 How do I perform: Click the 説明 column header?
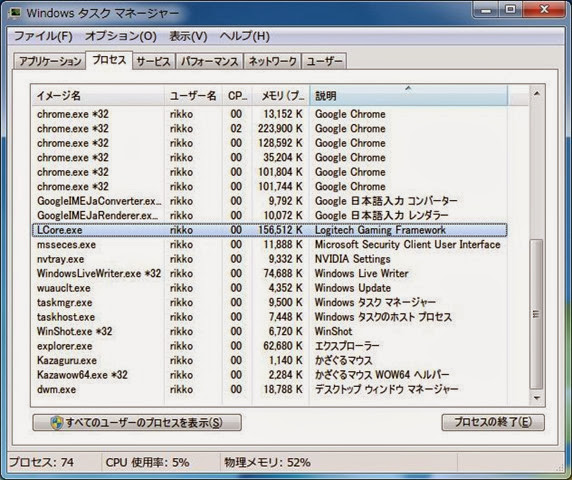(x=408, y=96)
